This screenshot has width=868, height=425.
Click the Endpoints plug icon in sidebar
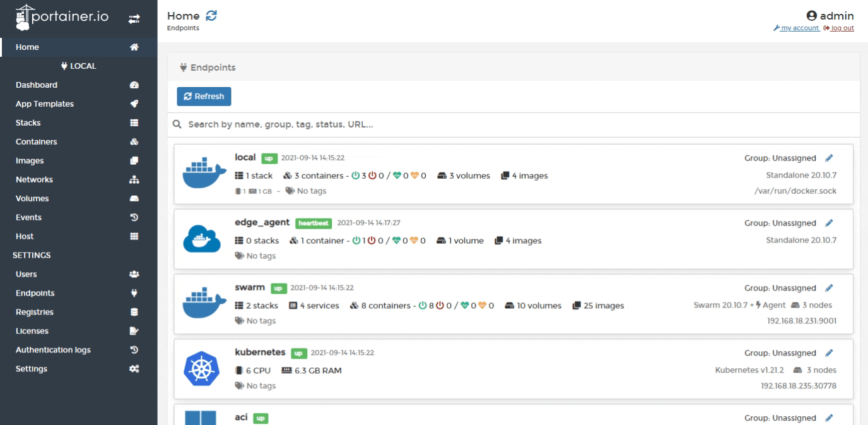tap(134, 293)
